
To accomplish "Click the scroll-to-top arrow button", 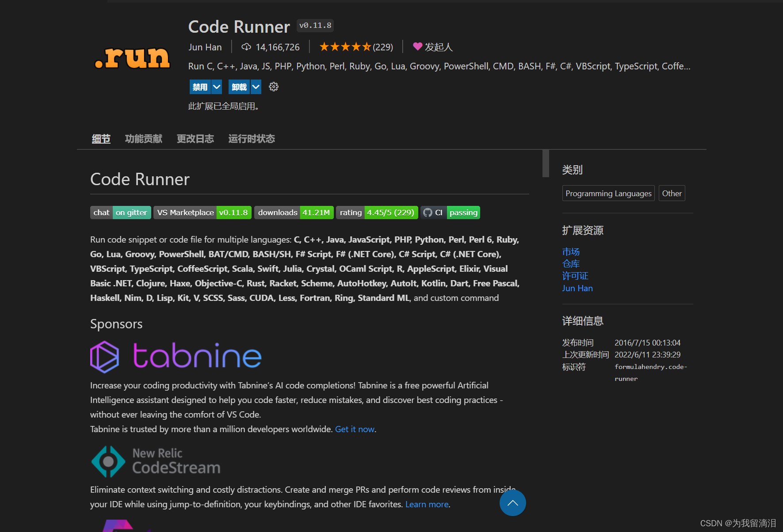I will [x=512, y=503].
